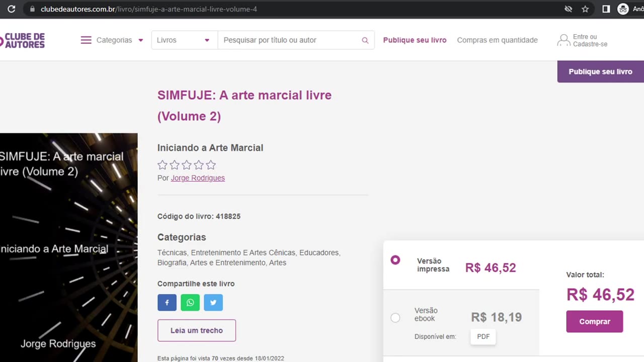The height and width of the screenshot is (362, 644).
Task: Click the book cover image
Action: pyautogui.click(x=68, y=247)
